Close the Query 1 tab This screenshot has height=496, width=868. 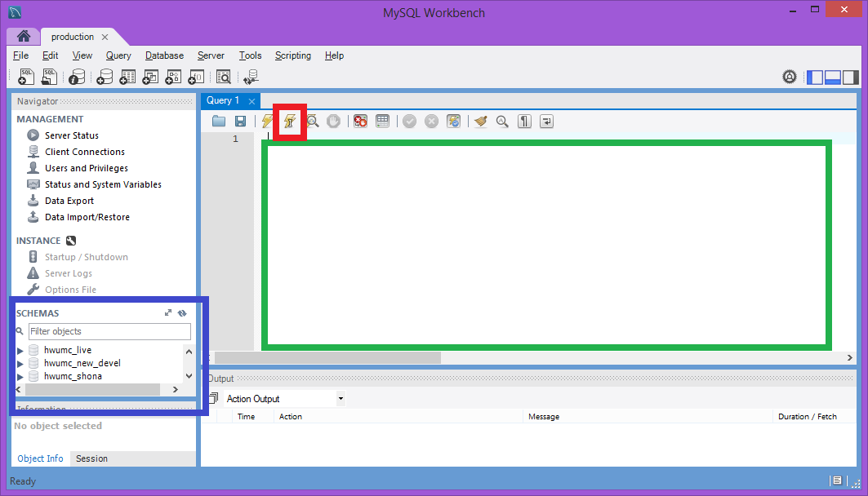[x=251, y=101]
